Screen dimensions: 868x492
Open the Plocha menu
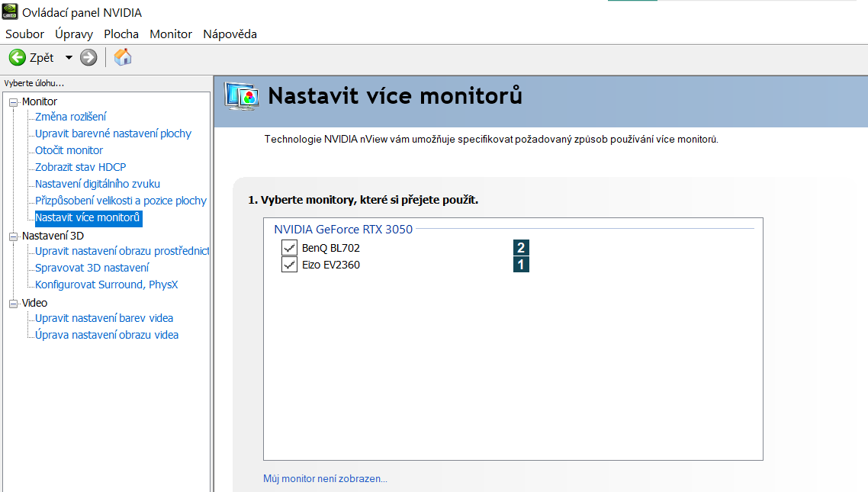(x=121, y=34)
